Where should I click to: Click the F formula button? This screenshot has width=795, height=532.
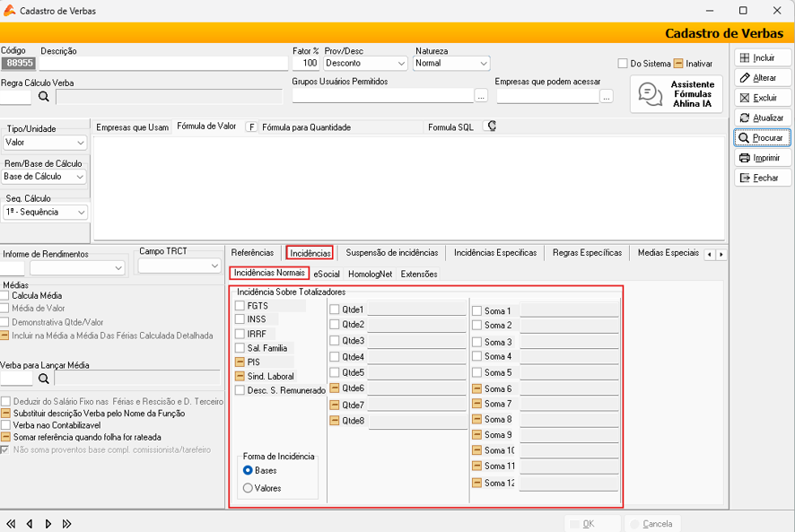click(251, 126)
